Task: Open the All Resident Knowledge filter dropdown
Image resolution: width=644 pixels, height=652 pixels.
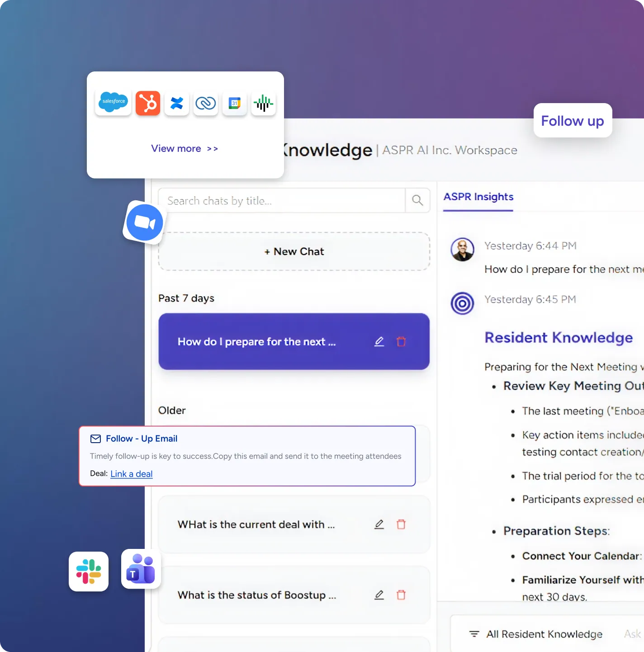Action: point(535,634)
